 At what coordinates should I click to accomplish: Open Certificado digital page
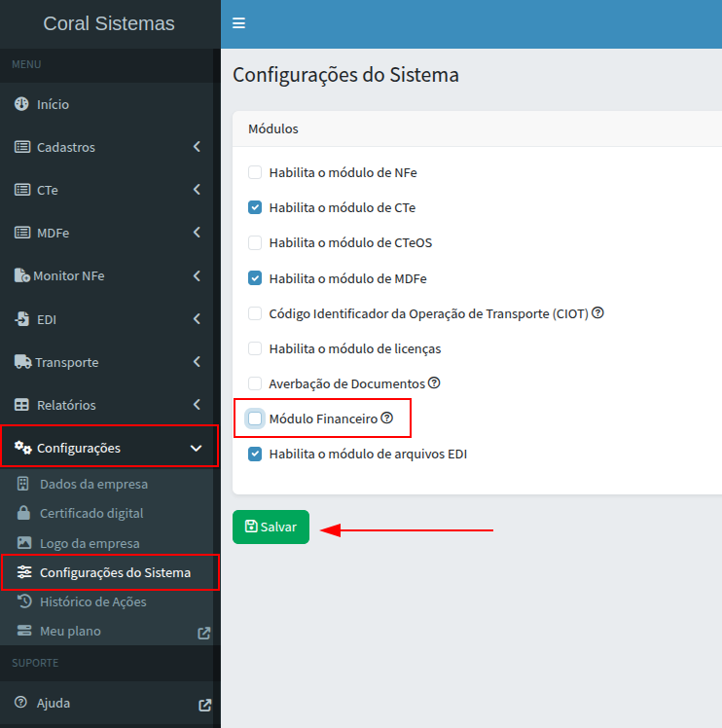pyautogui.click(x=91, y=513)
